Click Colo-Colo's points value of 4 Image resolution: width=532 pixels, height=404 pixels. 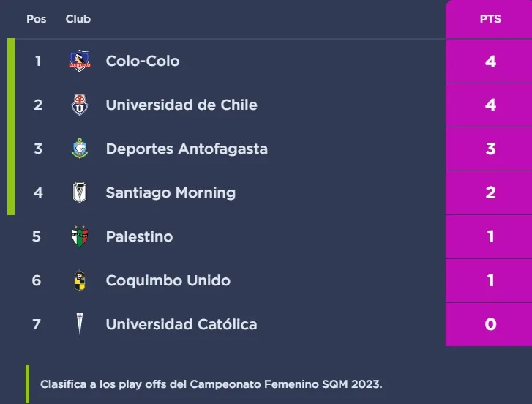(x=490, y=61)
